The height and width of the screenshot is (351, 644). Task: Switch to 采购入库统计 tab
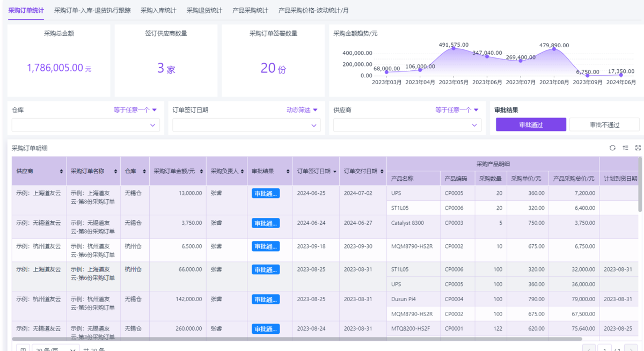[158, 10]
